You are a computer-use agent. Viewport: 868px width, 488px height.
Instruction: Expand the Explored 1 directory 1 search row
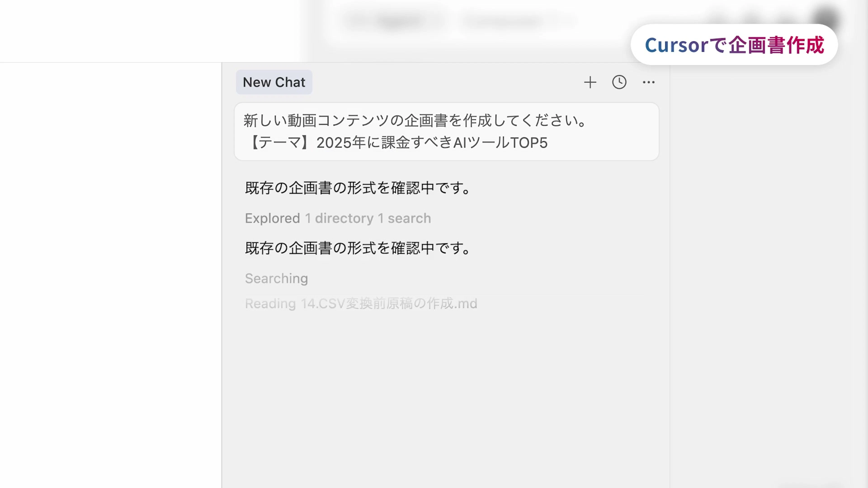pyautogui.click(x=338, y=218)
